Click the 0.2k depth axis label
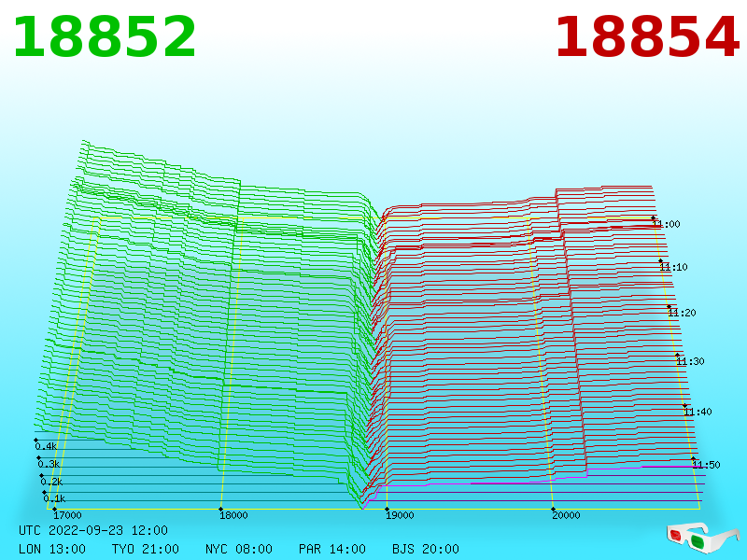747x560 pixels. (52, 482)
